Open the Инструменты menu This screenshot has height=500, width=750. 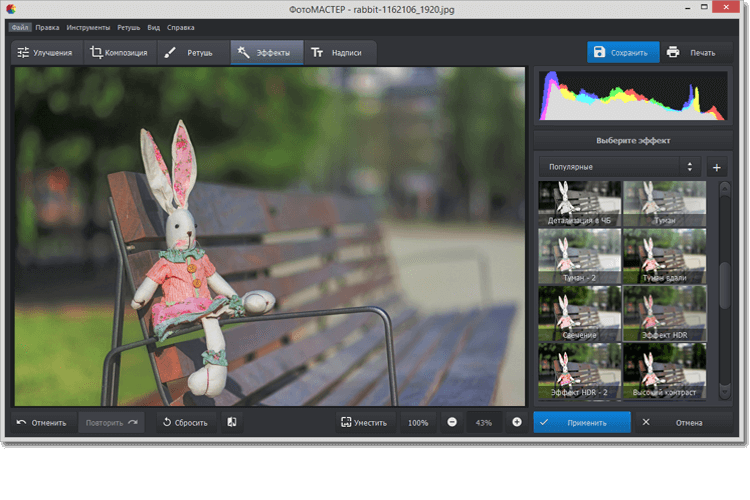tap(88, 27)
